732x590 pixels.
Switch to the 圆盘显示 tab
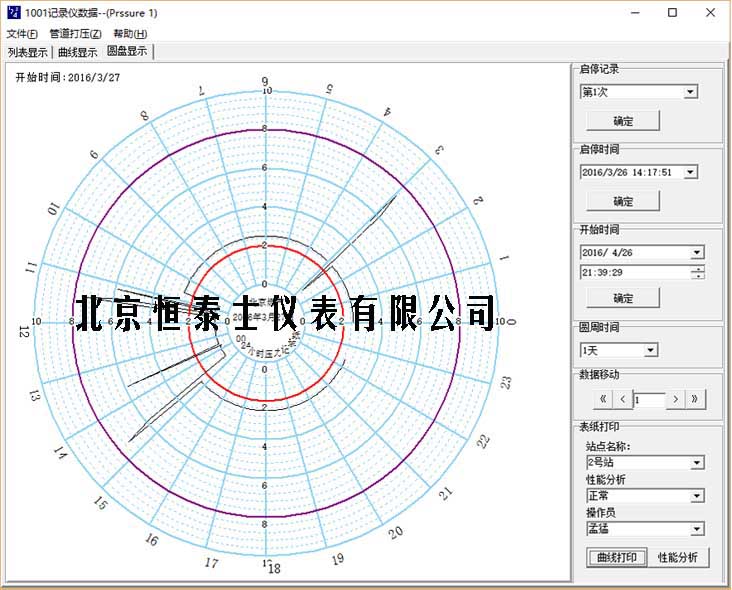pos(127,51)
